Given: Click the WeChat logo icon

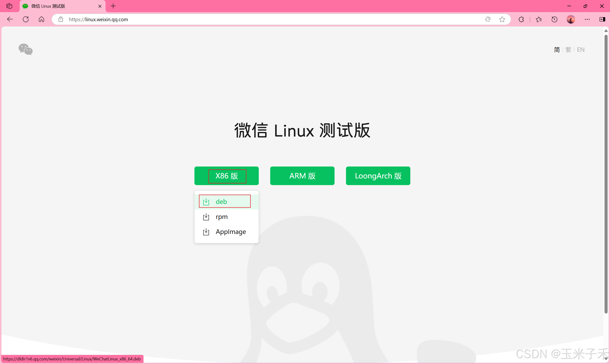Looking at the screenshot, I should (x=25, y=49).
